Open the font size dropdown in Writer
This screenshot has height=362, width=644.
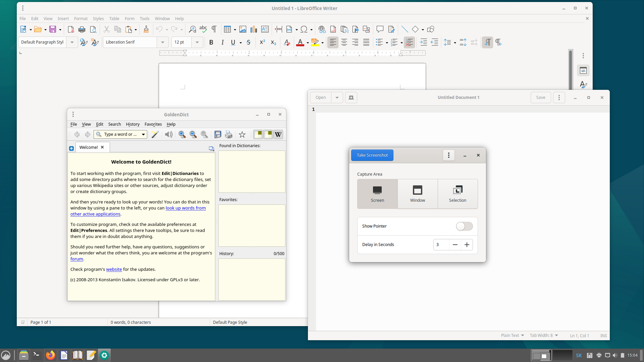(197, 42)
